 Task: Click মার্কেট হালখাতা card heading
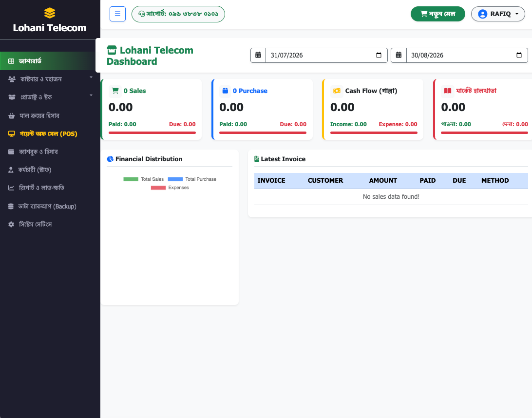pos(476,91)
